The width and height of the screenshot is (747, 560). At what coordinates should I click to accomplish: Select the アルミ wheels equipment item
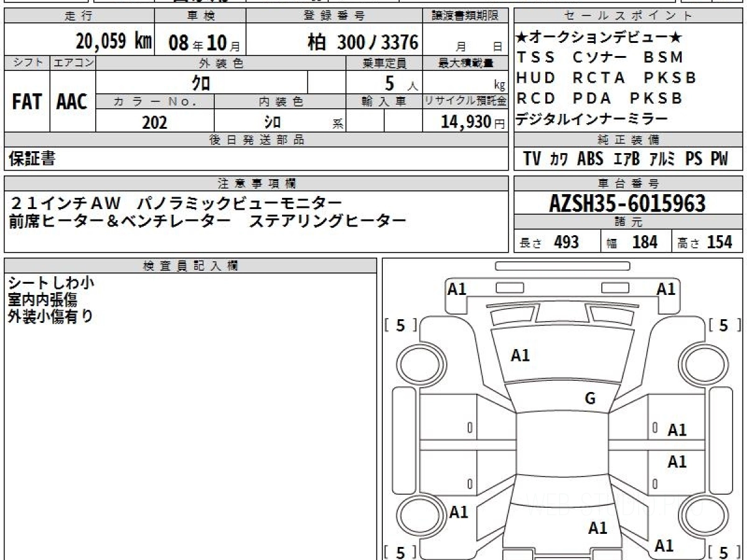(x=662, y=159)
